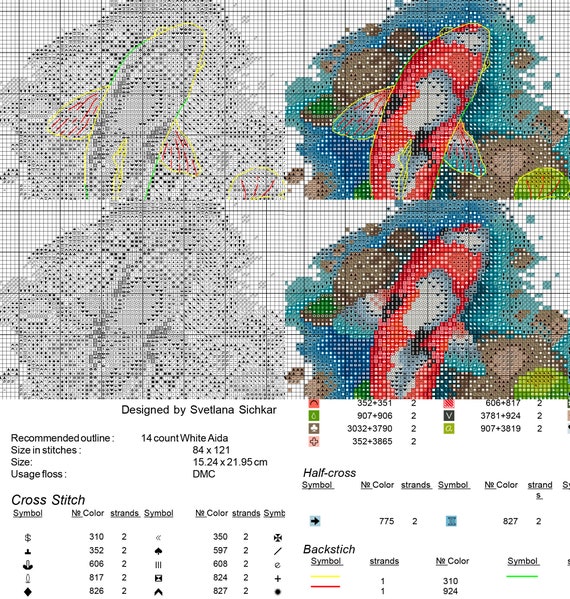The image size is (570, 599).
Task: Click the half-cross arrow symbol for 775
Action: (315, 521)
